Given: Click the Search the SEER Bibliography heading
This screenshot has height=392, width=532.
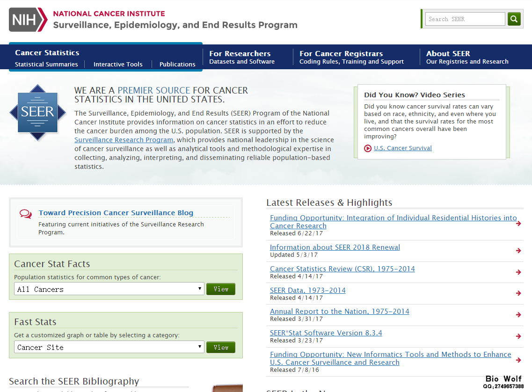Looking at the screenshot, I should (x=74, y=381).
